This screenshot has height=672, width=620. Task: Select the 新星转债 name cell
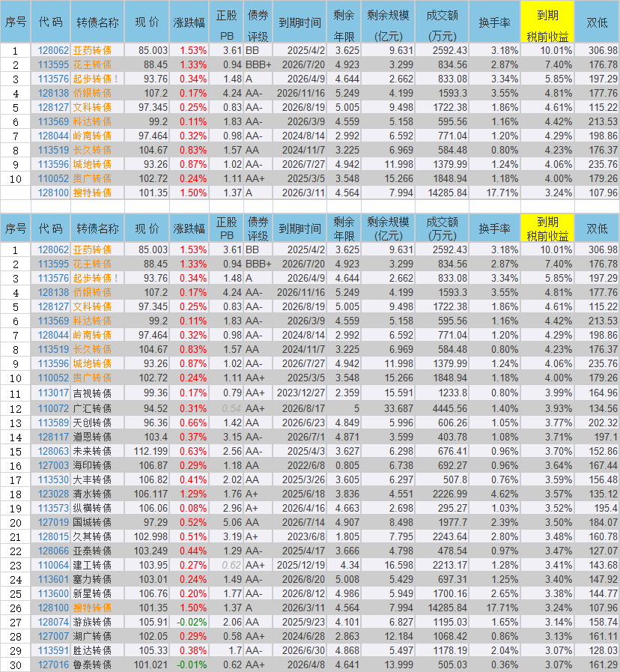tap(97, 593)
